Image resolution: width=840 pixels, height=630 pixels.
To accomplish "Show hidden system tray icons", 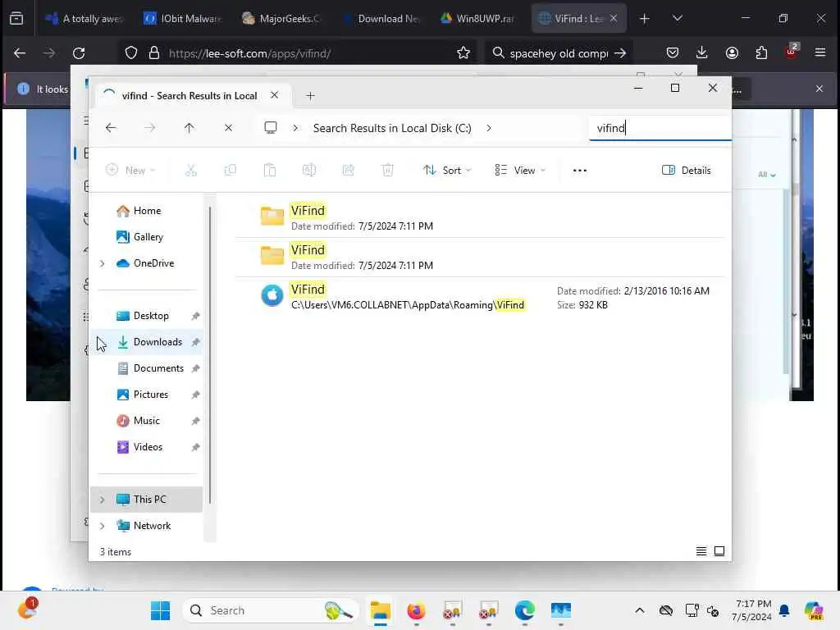I will coord(640,610).
